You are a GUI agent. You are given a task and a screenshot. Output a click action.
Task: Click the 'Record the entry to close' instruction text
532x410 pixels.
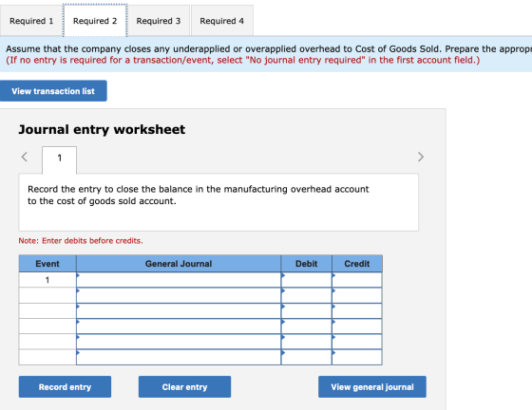[x=199, y=195]
